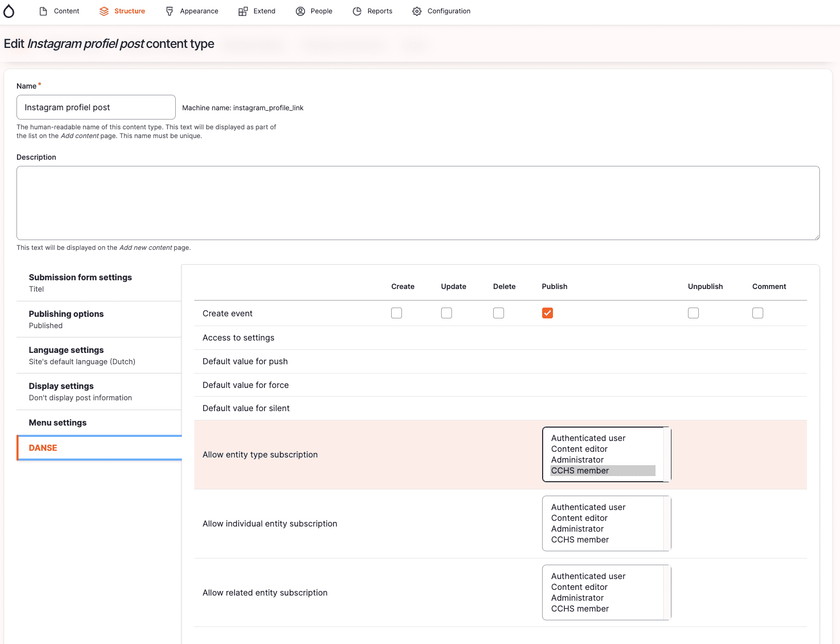Select Content editor in related entity subscription list
The image size is (840, 644).
coord(603,587)
